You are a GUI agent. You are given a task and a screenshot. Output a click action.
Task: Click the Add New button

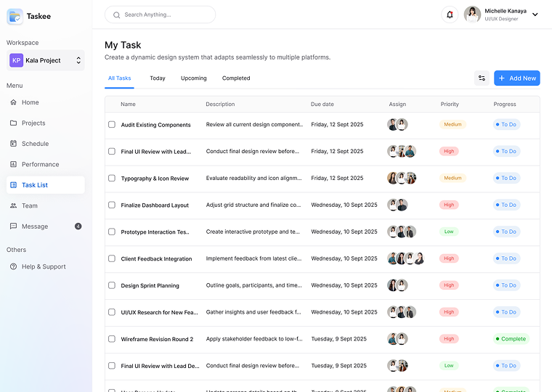point(517,78)
